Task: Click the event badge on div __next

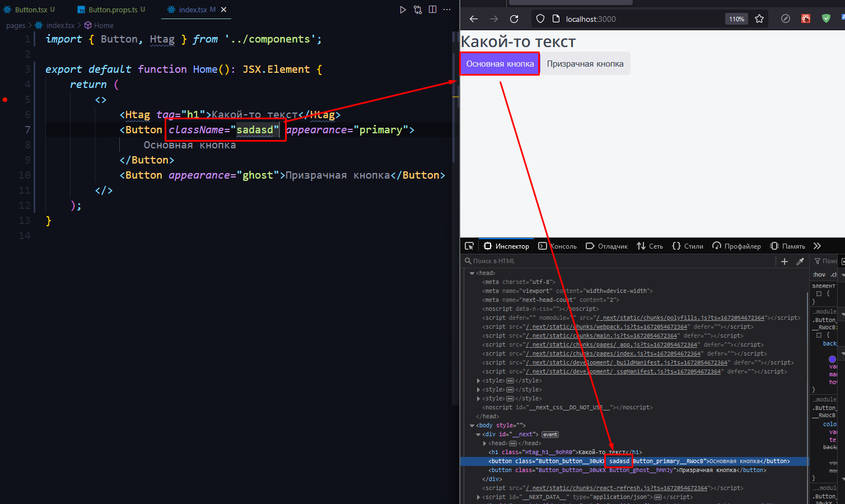Action: pos(550,435)
